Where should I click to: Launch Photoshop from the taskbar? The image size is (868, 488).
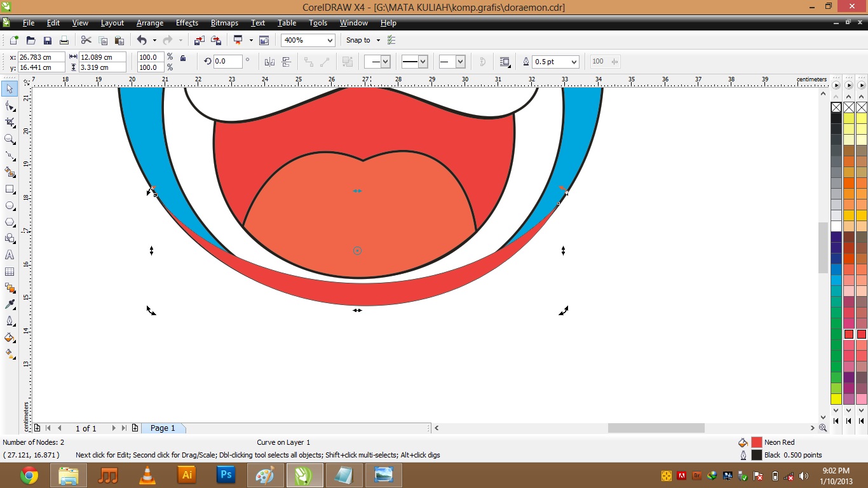tap(226, 475)
